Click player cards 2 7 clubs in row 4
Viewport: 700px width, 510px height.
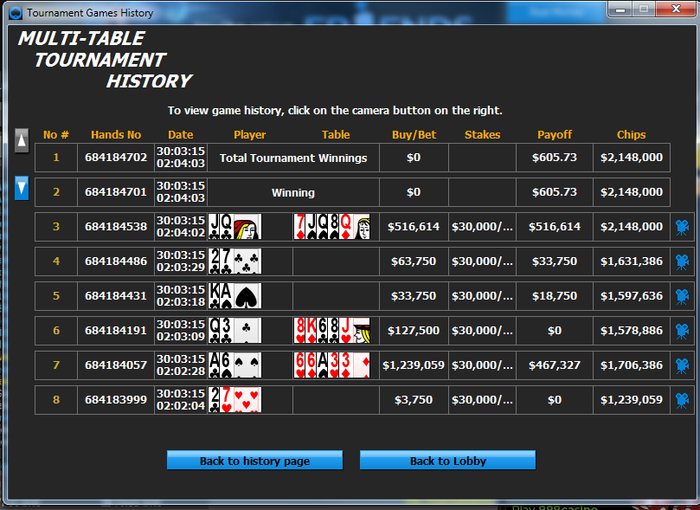tap(235, 261)
